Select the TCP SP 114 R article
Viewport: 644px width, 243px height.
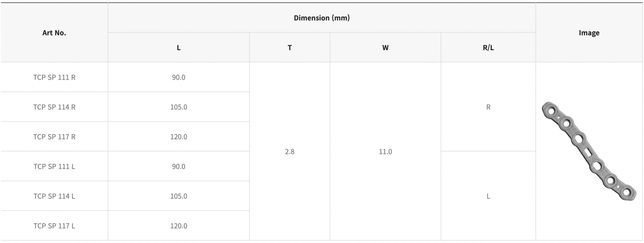coord(54,107)
